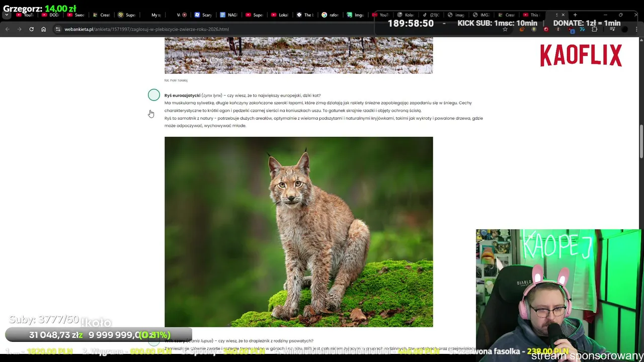
Task: Close the active browser tab
Action: coord(563,15)
